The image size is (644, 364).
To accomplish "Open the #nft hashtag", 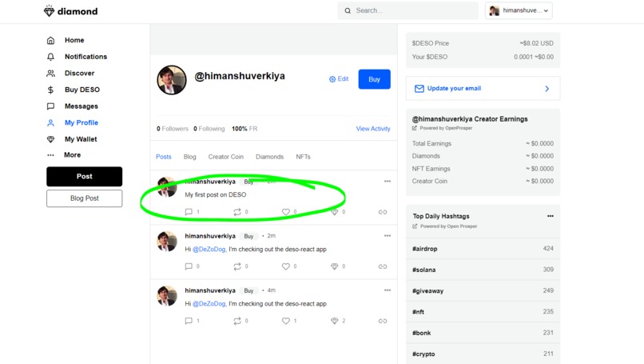I will [418, 312].
